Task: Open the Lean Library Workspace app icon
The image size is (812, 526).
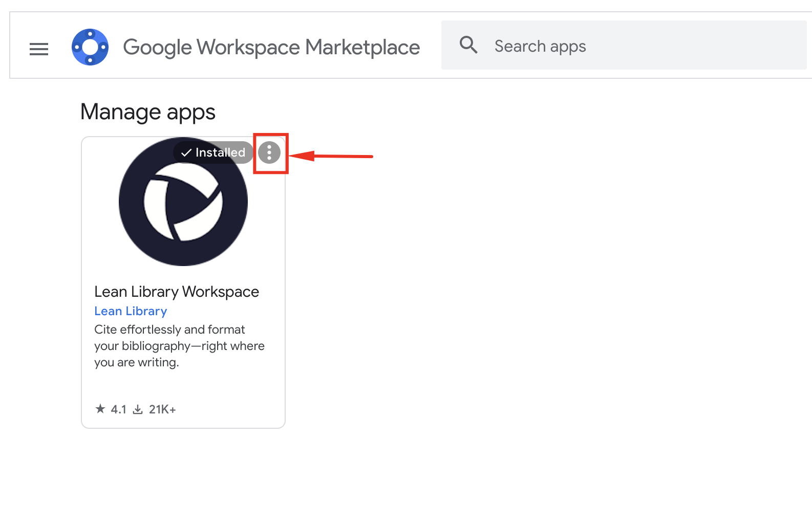Action: pyautogui.click(x=183, y=202)
